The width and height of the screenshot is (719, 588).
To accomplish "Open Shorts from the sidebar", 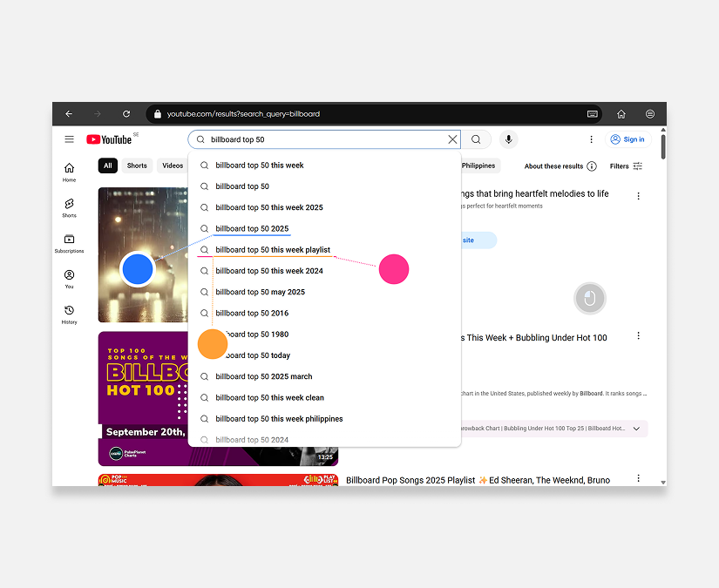I will (x=69, y=207).
